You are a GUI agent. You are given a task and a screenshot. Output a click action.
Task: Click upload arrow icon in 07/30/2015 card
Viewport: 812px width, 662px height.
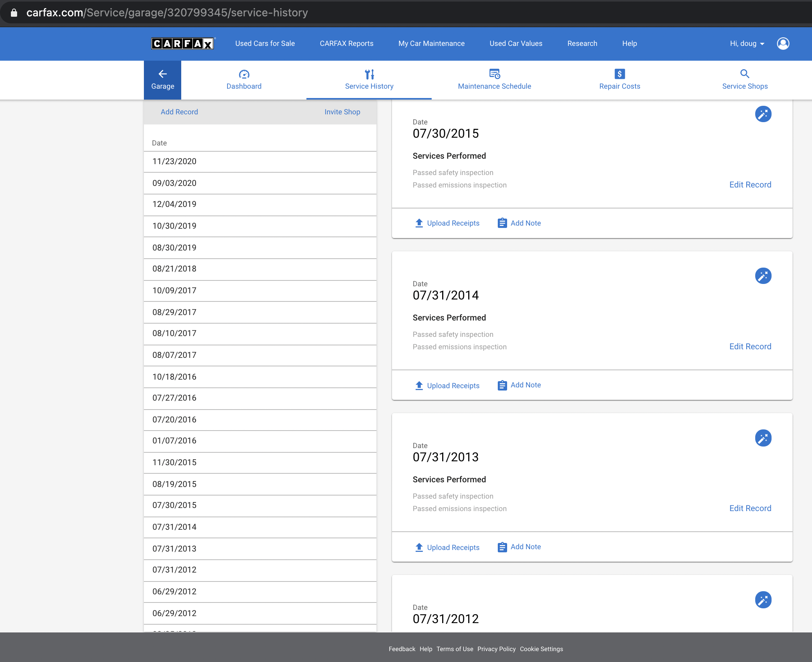click(x=419, y=223)
